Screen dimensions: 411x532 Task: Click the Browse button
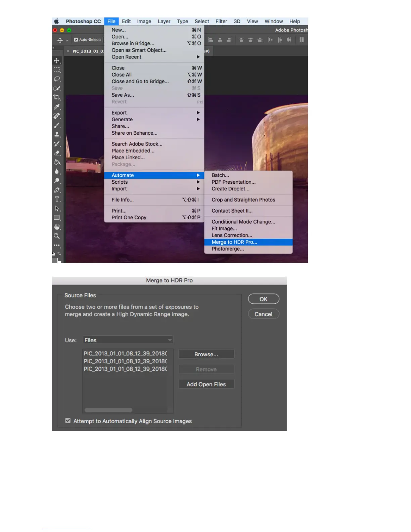point(206,354)
